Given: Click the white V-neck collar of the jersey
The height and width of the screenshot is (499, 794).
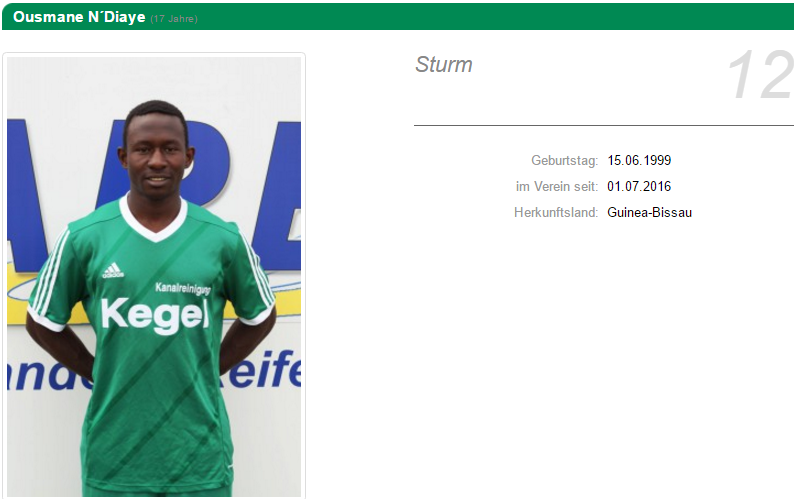Looking at the screenshot, I should (x=153, y=219).
